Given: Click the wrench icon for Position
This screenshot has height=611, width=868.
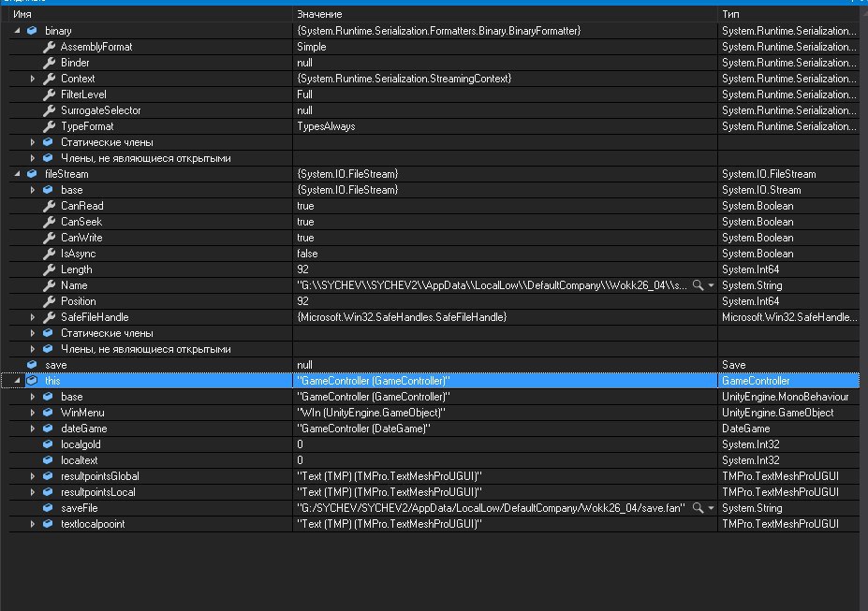Looking at the screenshot, I should click(x=49, y=301).
